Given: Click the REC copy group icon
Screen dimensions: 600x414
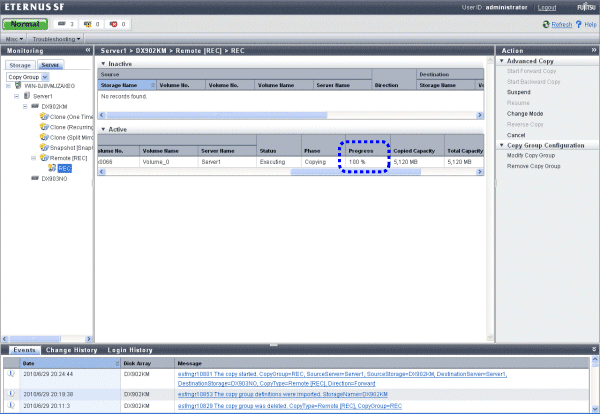Looking at the screenshot, I should [52, 168].
